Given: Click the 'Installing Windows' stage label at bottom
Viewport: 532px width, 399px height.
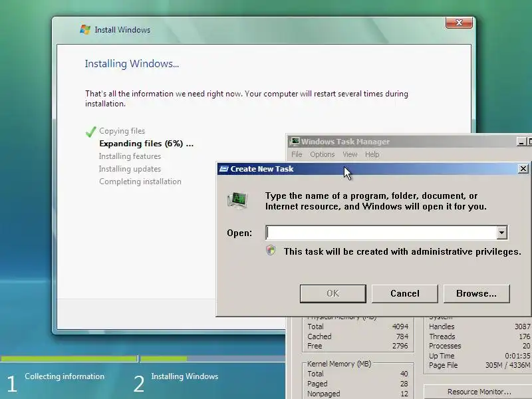Looking at the screenshot, I should coord(185,376).
